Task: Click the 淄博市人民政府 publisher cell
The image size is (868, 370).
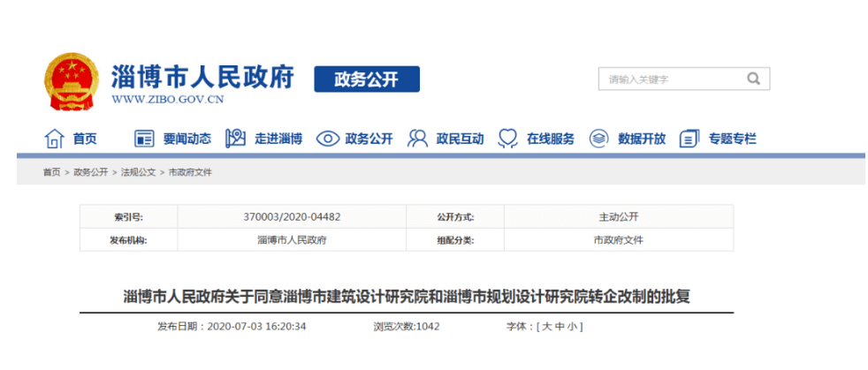Action: coord(292,240)
